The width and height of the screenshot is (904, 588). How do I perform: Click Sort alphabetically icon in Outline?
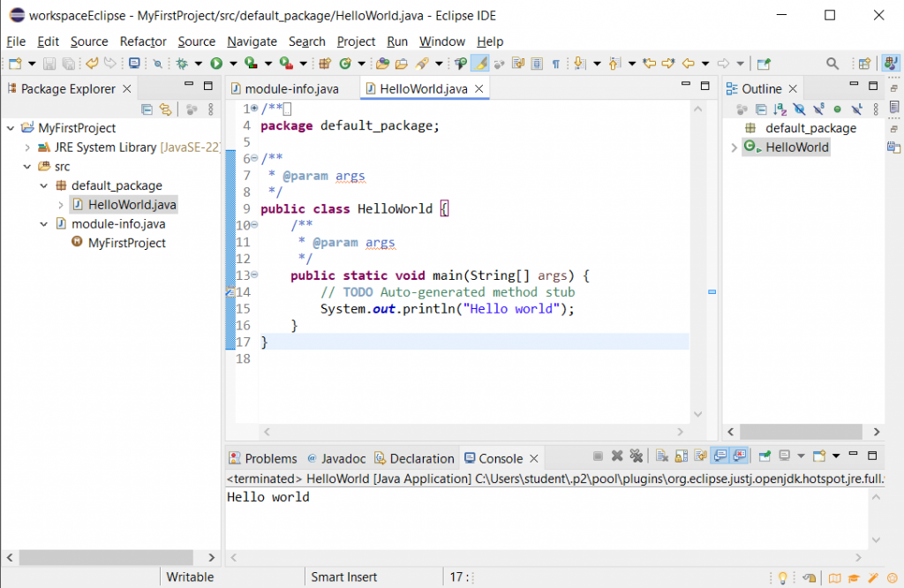pos(780,109)
